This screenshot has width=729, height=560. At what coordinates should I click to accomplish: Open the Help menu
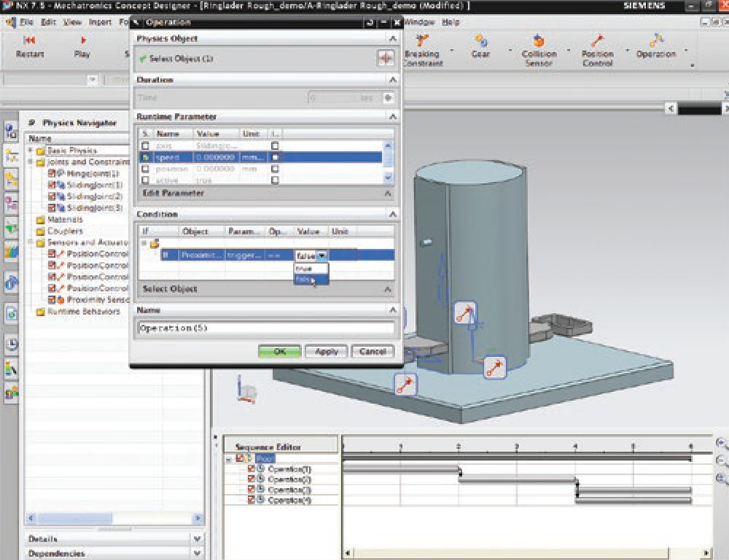point(451,23)
